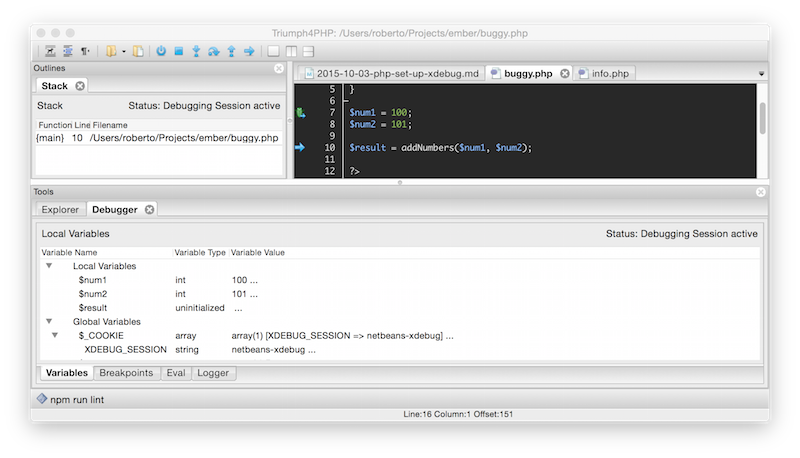
Task: Click the Step Into debug arrow
Action: click(x=196, y=51)
